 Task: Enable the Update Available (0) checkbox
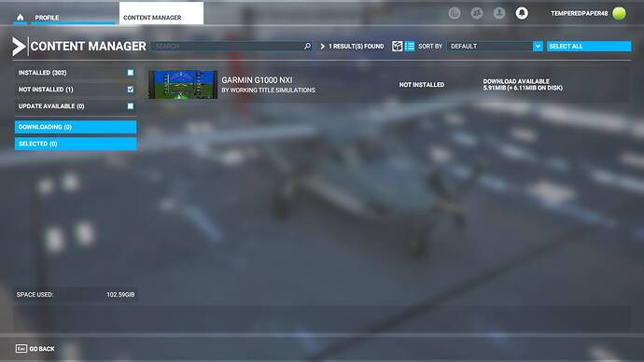coord(130,106)
